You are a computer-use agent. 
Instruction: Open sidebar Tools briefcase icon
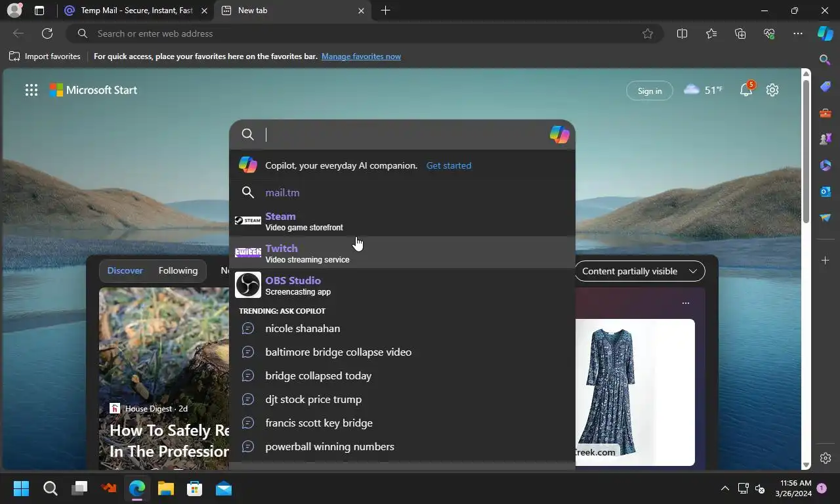pyautogui.click(x=826, y=113)
